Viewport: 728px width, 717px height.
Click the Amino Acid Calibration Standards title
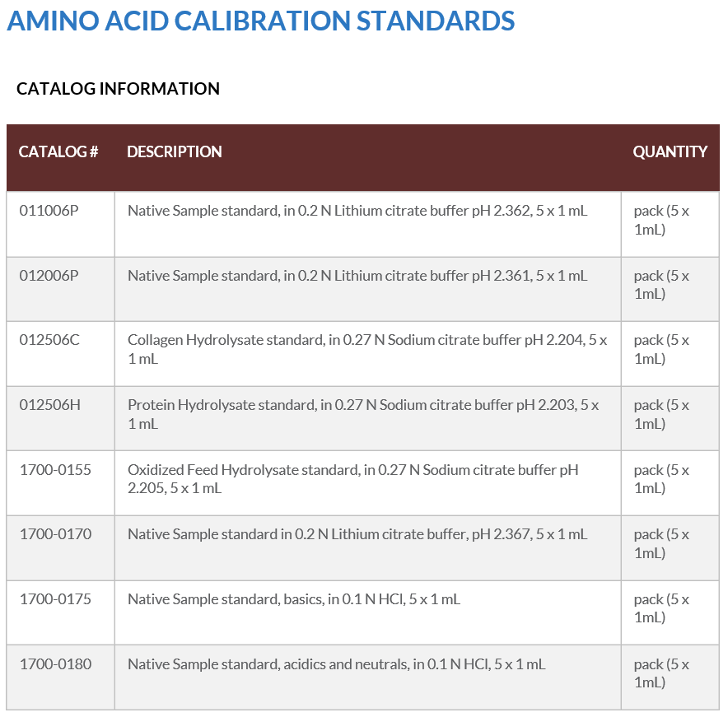(x=261, y=21)
